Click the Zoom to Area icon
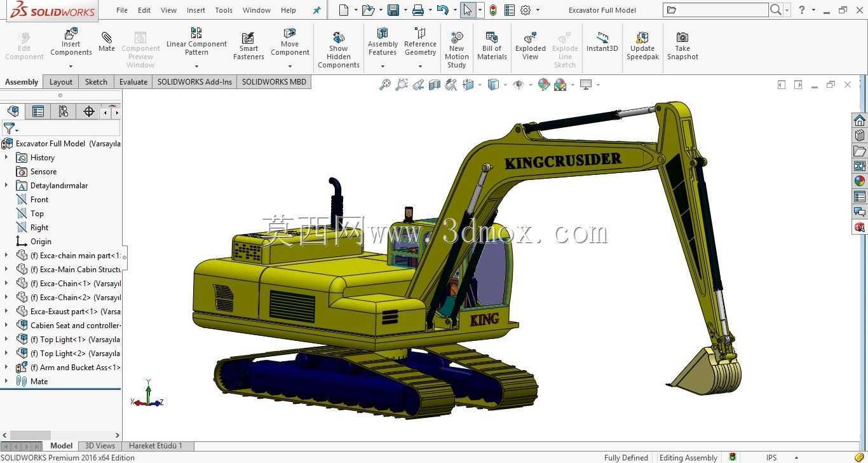Viewport: 868px width, 463px height. (x=402, y=85)
